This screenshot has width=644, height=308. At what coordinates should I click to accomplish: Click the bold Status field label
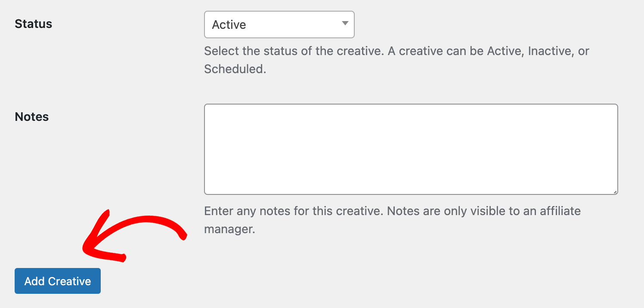[34, 24]
